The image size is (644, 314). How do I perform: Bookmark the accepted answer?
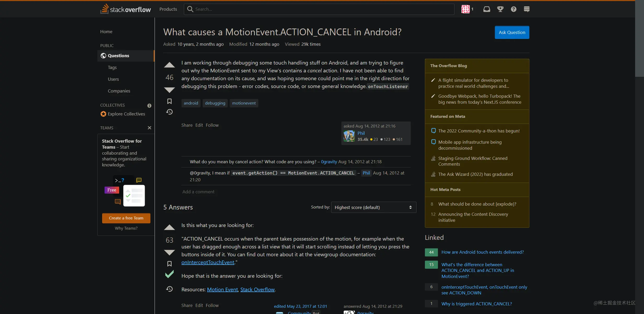pos(169,264)
